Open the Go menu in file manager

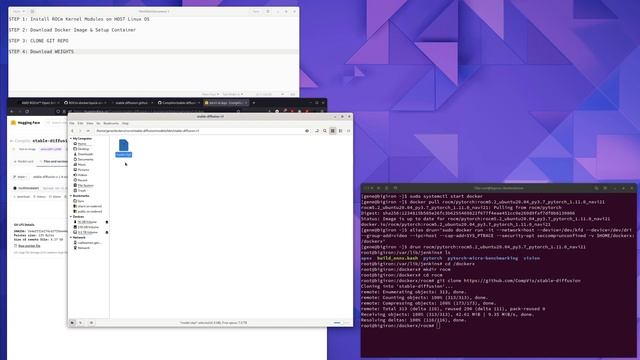98,123
